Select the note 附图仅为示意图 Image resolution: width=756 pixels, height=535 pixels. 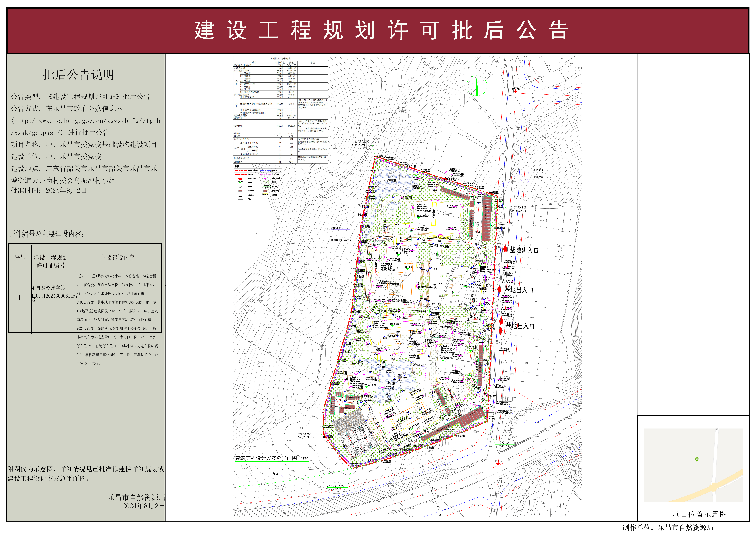pos(86,474)
